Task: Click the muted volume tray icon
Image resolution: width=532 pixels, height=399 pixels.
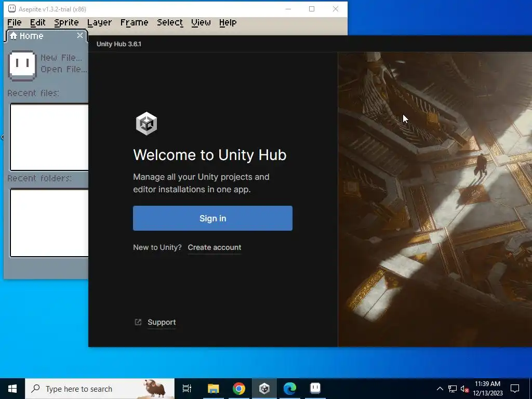Action: click(464, 389)
